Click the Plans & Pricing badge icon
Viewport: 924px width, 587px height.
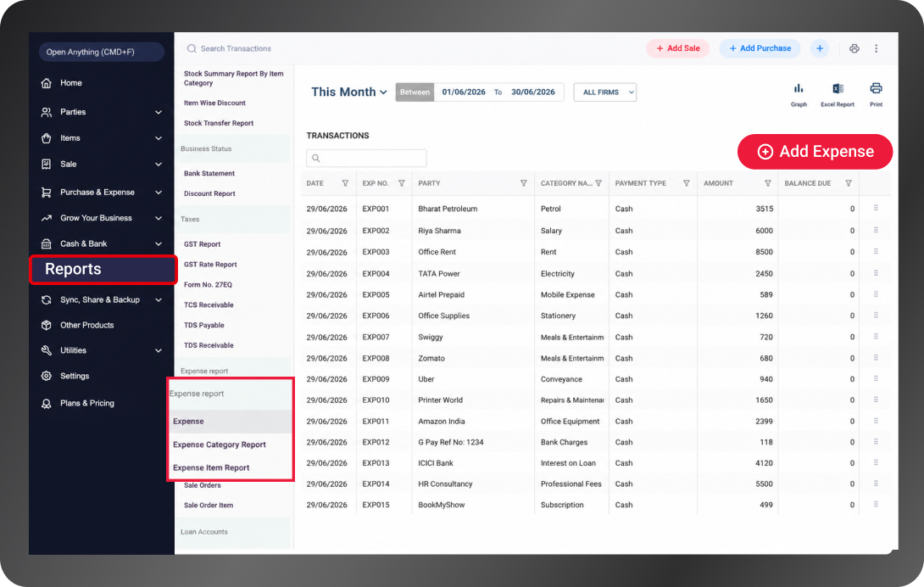pos(46,404)
